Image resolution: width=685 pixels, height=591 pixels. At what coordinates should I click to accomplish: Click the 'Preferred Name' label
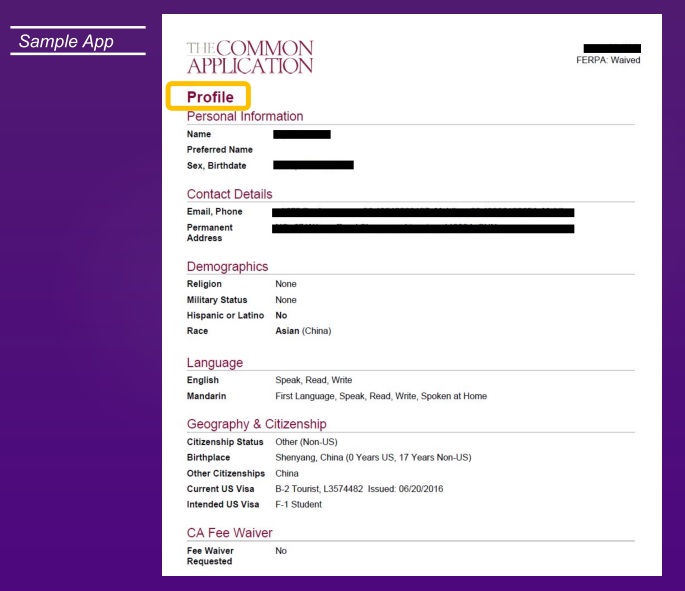pyautogui.click(x=220, y=149)
